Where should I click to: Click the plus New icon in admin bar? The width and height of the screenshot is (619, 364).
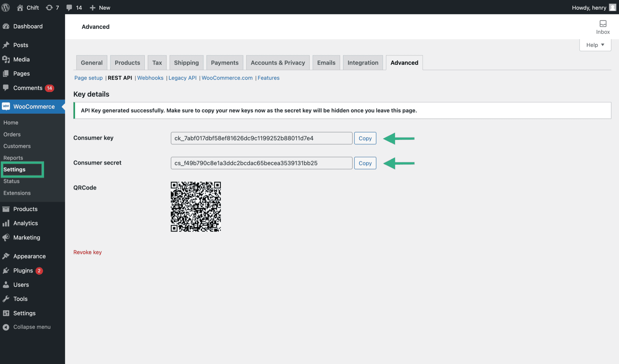click(92, 7)
